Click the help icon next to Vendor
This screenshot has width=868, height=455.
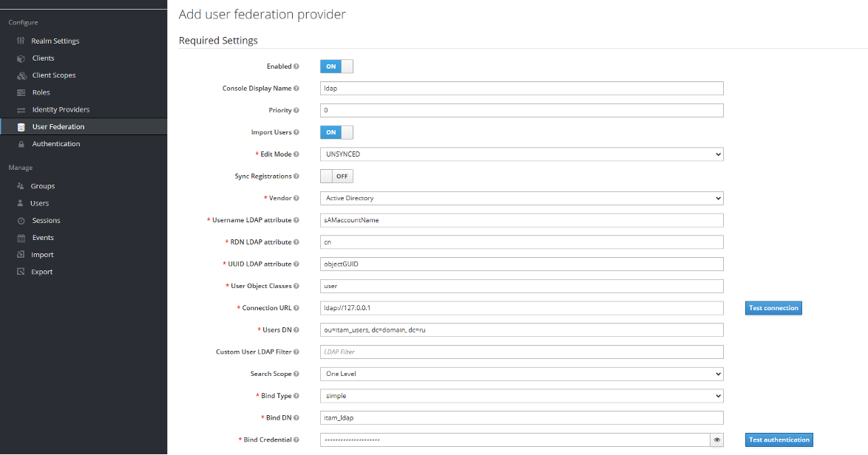tap(296, 198)
